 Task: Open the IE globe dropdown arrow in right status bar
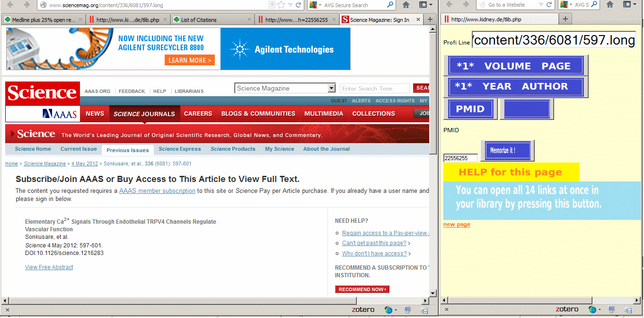coord(600,310)
